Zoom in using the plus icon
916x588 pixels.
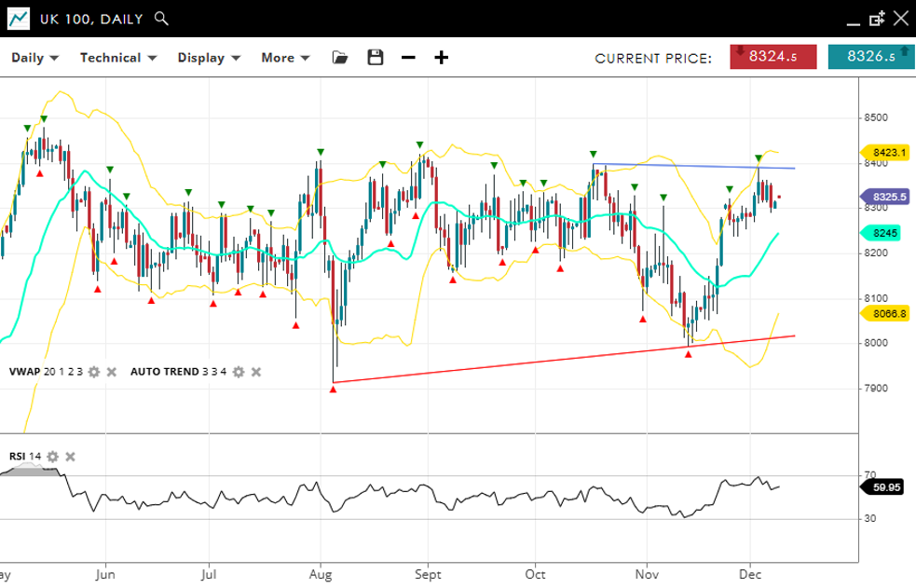point(442,58)
